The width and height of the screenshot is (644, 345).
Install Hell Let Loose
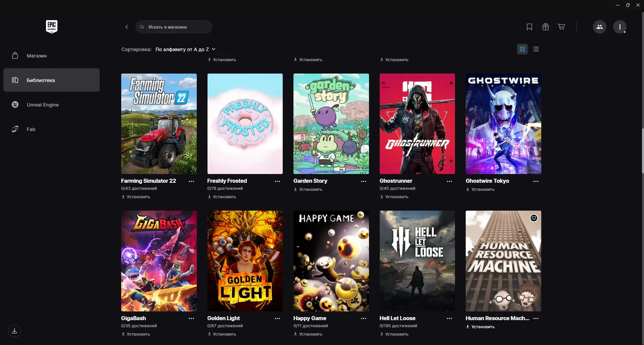coord(394,334)
